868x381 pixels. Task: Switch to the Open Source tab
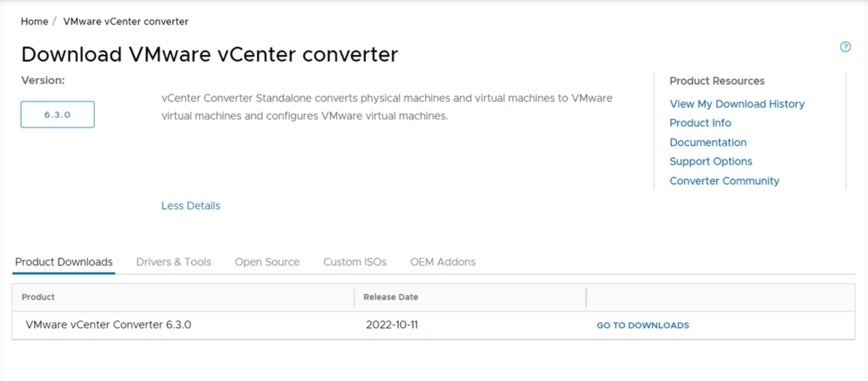click(267, 262)
